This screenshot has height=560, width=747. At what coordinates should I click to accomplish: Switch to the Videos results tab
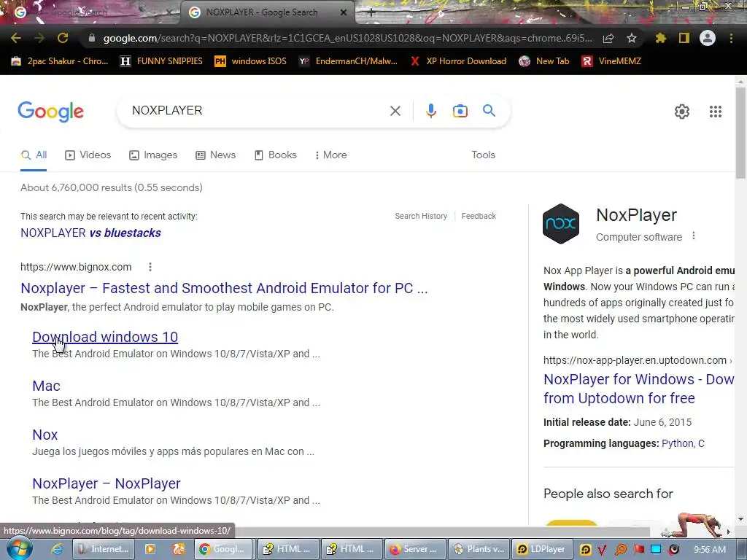88,155
